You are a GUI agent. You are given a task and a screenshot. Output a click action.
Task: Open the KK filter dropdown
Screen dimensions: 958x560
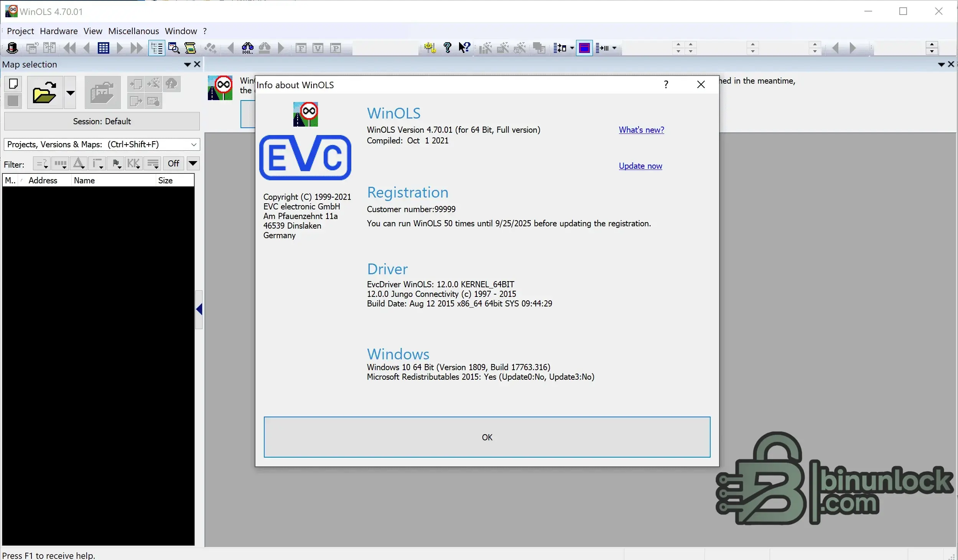point(133,164)
